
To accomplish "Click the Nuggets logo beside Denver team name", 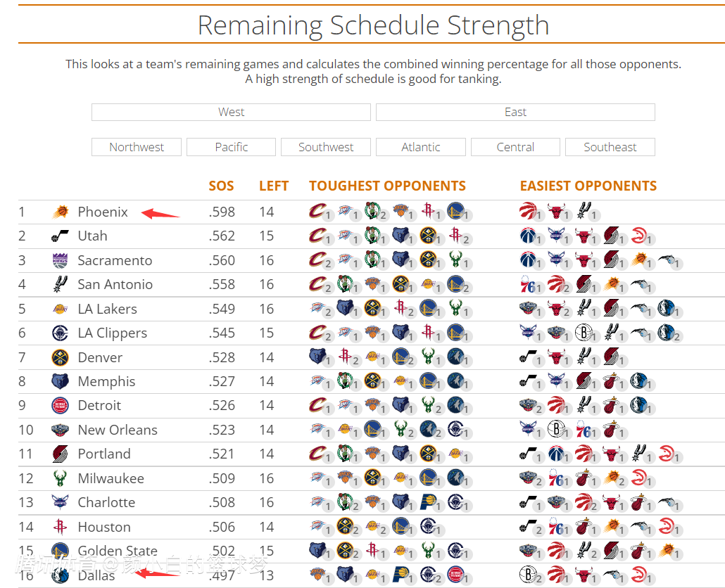I will point(61,357).
